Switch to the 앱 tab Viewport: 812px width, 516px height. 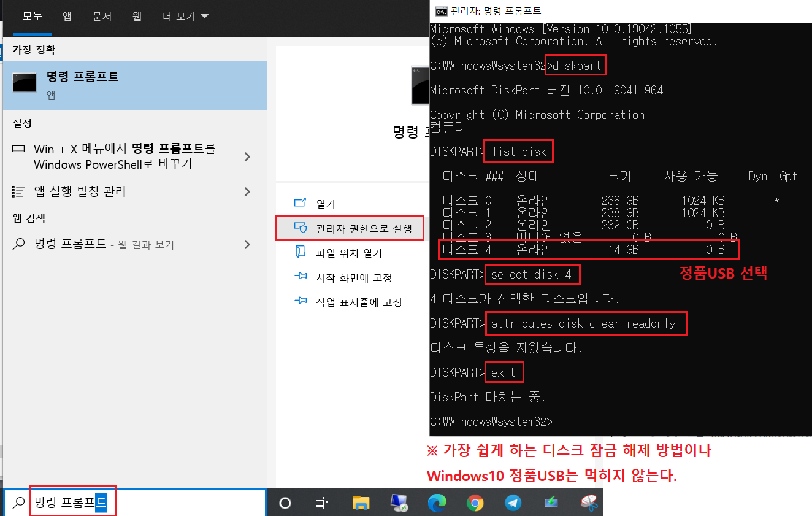tap(67, 17)
